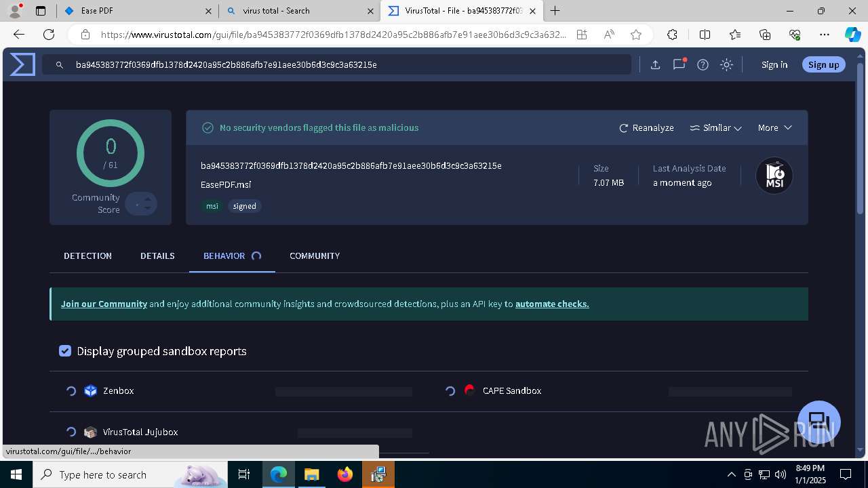Click the VirusTotal Jujubox icon
The height and width of the screenshot is (488, 868).
91,432
